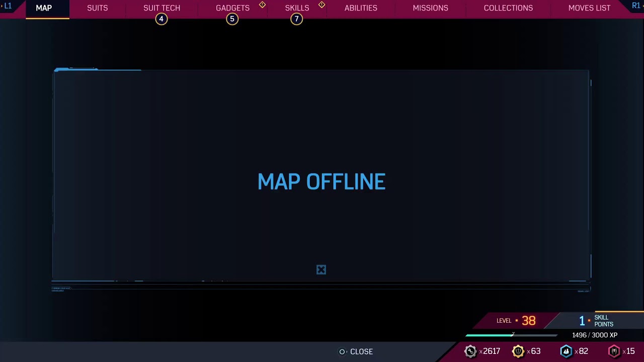The image size is (644, 362).
Task: Click the blue hexagon token icon beside x82
Action: pos(566,351)
